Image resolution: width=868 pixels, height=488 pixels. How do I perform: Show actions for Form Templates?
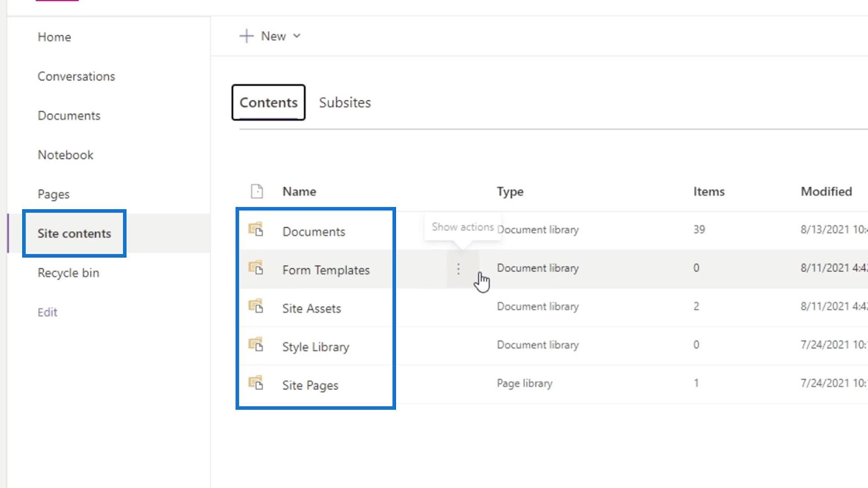point(458,269)
